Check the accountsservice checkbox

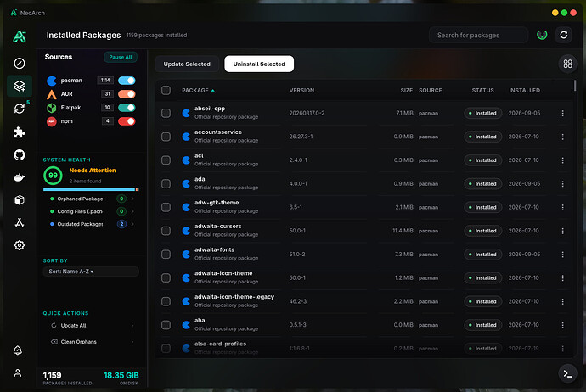point(166,137)
